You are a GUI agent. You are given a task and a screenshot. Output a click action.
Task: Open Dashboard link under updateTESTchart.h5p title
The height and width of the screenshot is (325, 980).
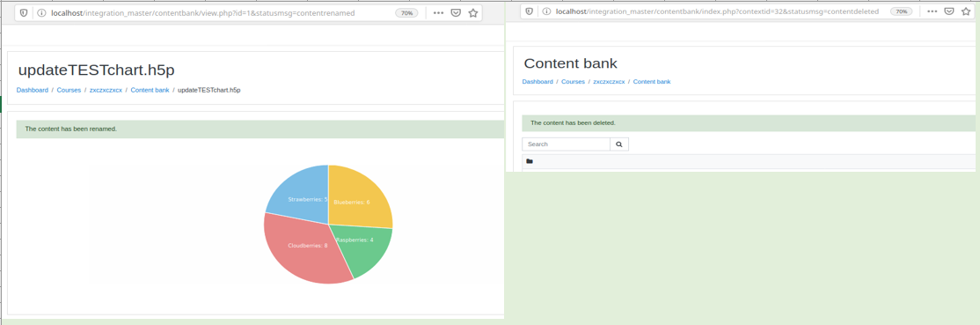[x=33, y=90]
